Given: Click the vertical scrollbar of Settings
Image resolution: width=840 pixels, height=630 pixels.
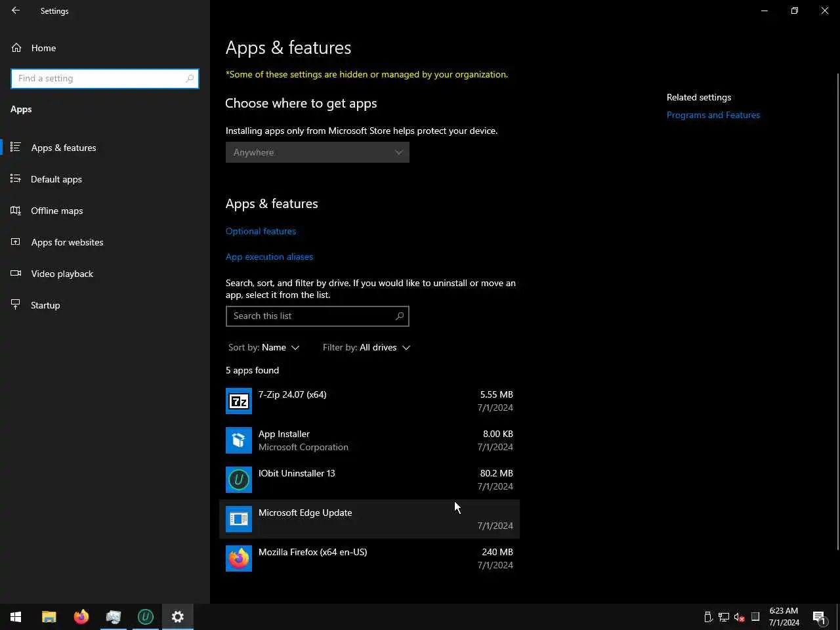Looking at the screenshot, I should pos(837,312).
